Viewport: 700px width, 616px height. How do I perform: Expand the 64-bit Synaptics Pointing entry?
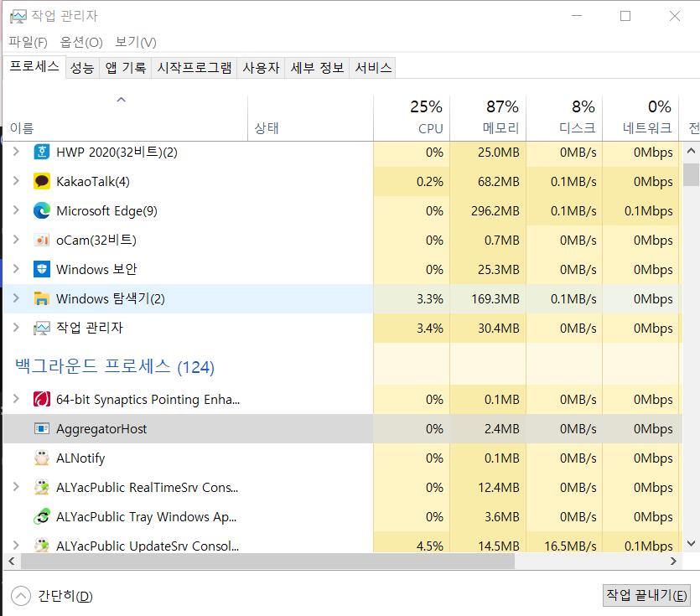point(16,398)
